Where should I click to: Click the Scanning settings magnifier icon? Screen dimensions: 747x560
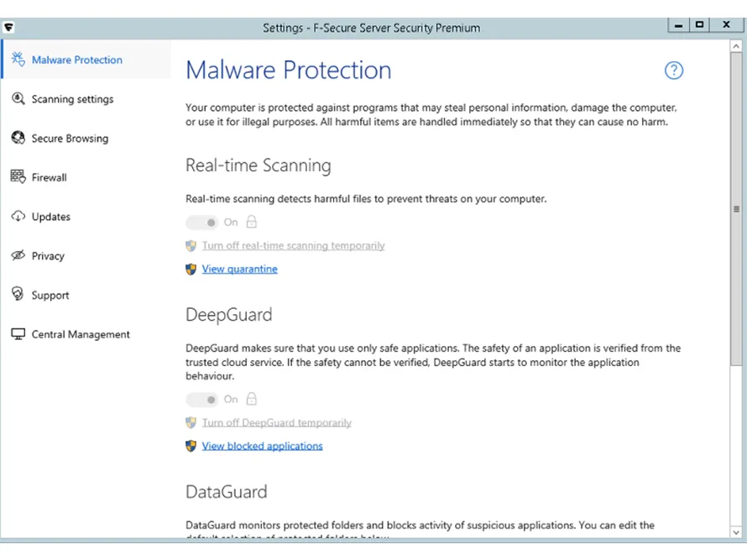18,99
